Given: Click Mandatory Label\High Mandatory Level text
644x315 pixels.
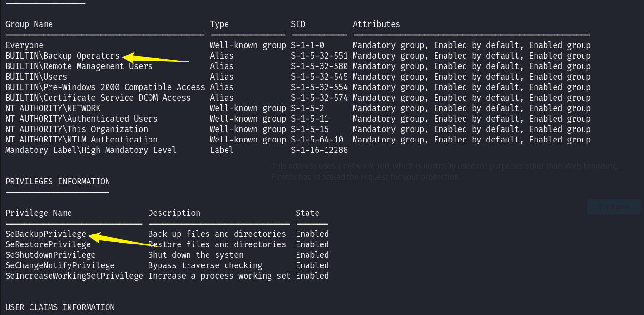Looking at the screenshot, I should (x=91, y=150).
